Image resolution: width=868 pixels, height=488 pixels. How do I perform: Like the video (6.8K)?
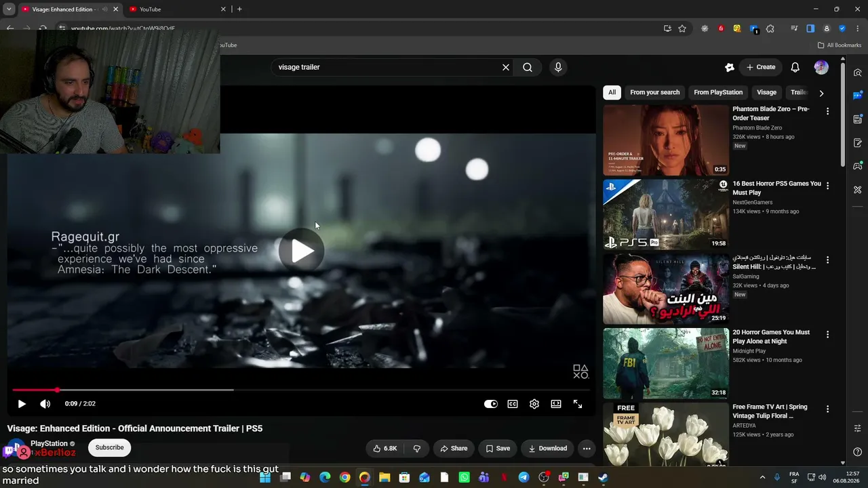coord(385,448)
